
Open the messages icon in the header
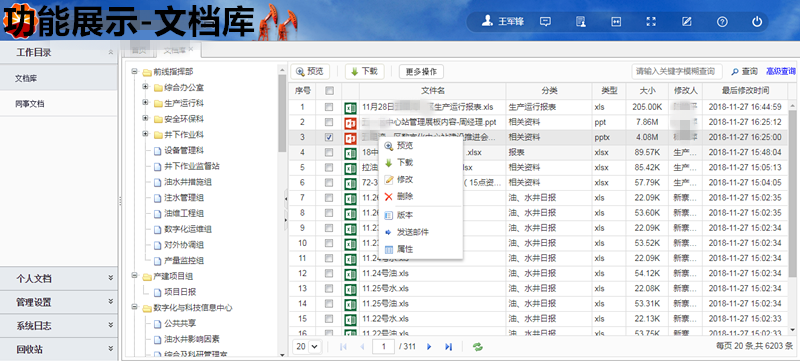[x=545, y=21]
